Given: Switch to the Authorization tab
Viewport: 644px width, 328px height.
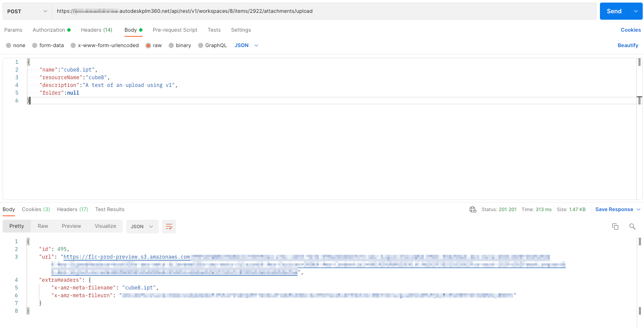Looking at the screenshot, I should 52,30.
